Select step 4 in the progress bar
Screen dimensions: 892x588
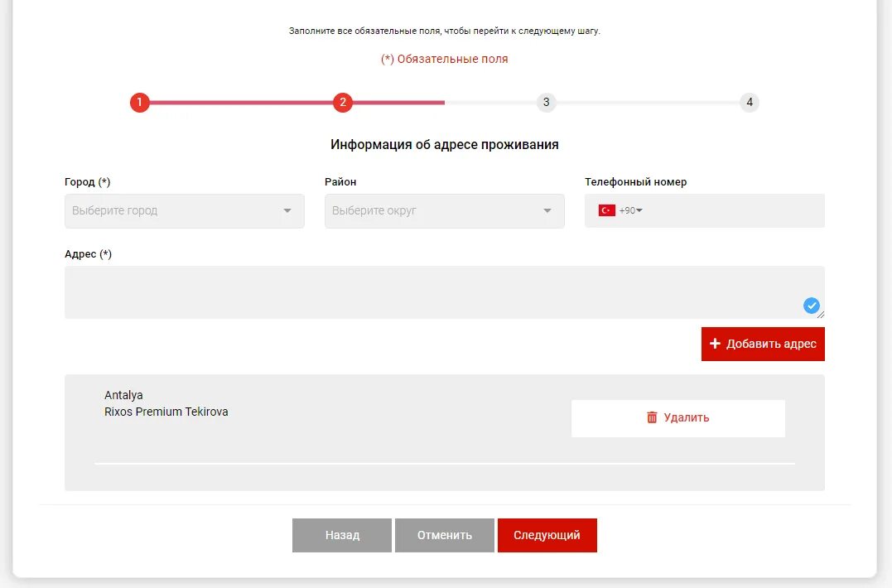click(x=750, y=103)
